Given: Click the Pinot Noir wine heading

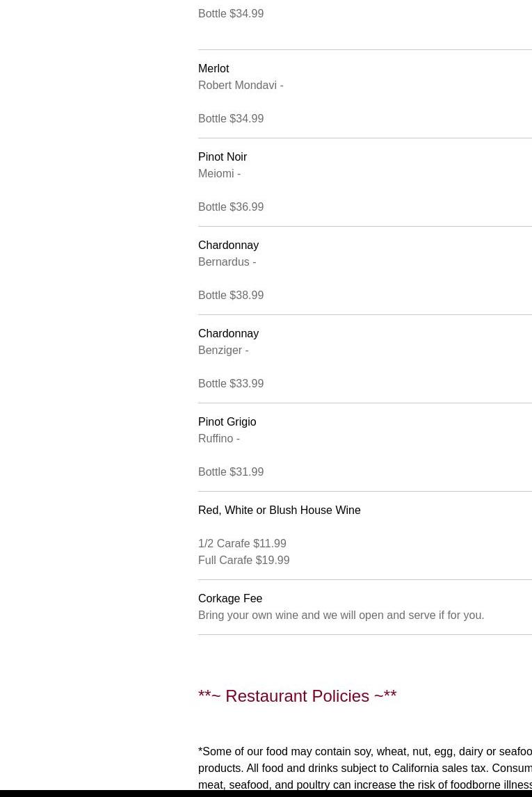Looking at the screenshot, I should [223, 157].
